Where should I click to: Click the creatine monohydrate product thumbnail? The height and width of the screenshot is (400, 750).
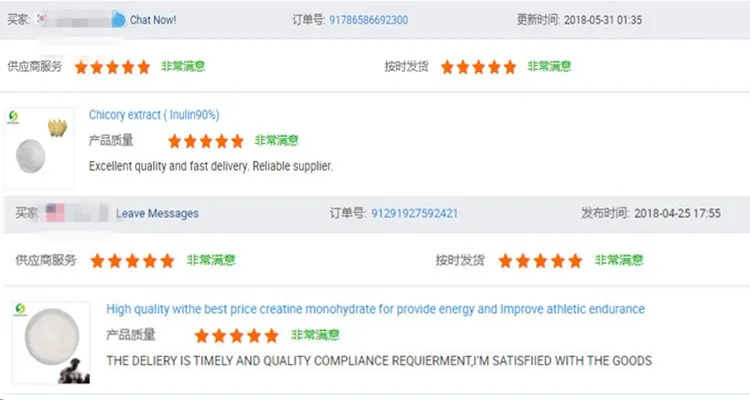tap(51, 343)
